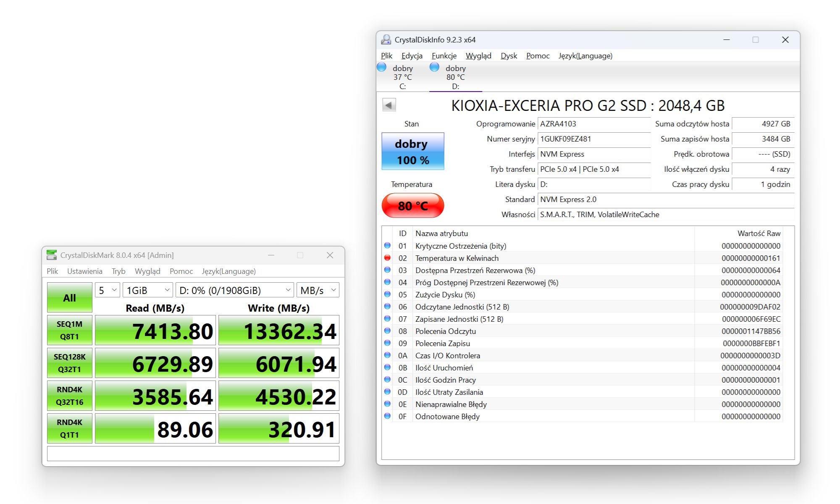Select the Odczytane Jednostki (512 B) row
The width and height of the screenshot is (840, 504).
582,307
